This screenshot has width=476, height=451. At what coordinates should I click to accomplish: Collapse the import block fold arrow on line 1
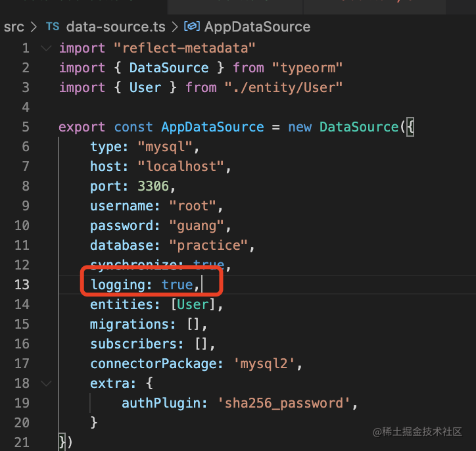click(x=46, y=48)
